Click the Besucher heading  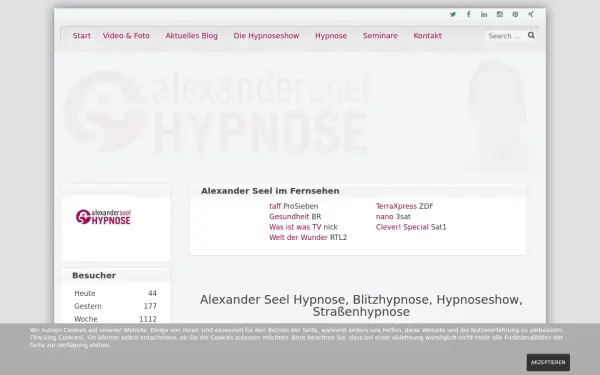pos(94,276)
